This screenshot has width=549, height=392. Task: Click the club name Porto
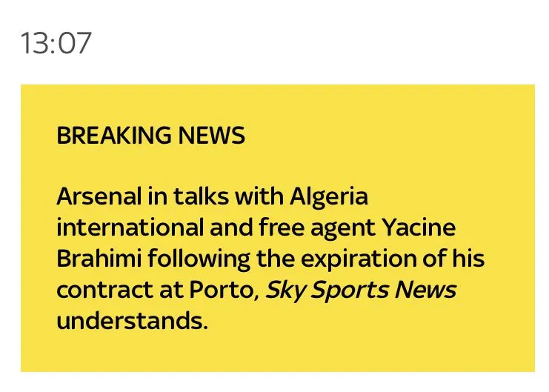pos(227,290)
